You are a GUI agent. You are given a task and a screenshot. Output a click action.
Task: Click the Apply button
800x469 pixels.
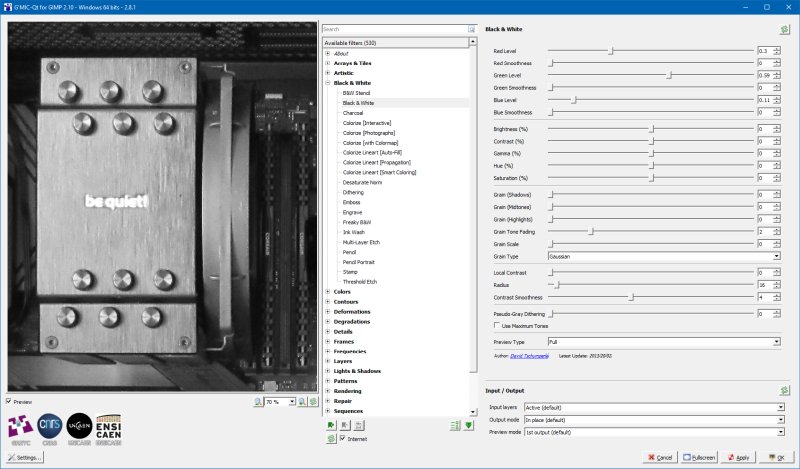(x=740, y=458)
